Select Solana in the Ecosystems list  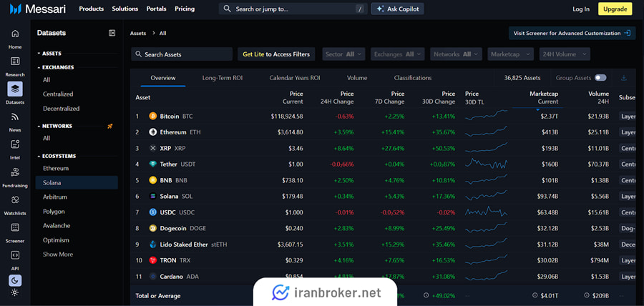pos(77,182)
